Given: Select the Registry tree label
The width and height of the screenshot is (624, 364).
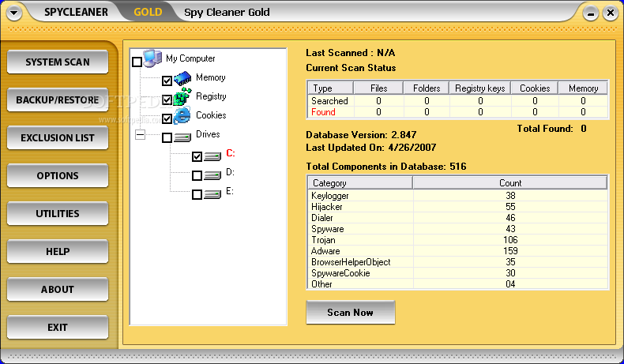Looking at the screenshot, I should [x=211, y=96].
